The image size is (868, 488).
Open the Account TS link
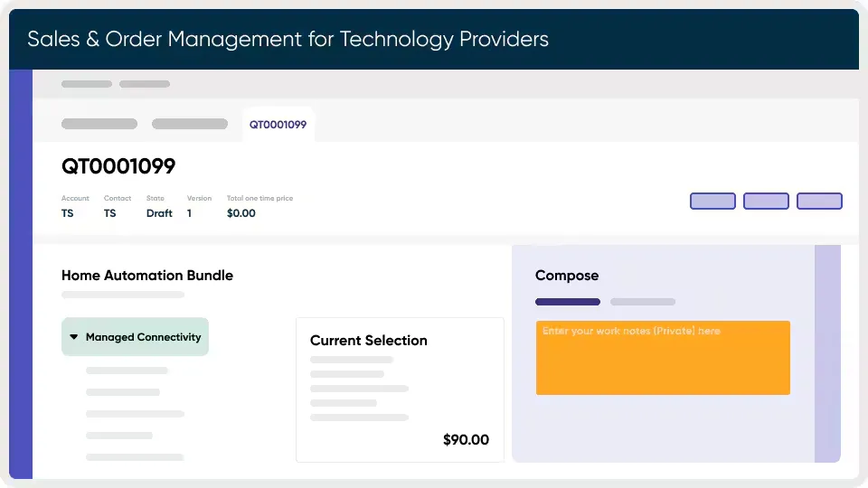[68, 213]
